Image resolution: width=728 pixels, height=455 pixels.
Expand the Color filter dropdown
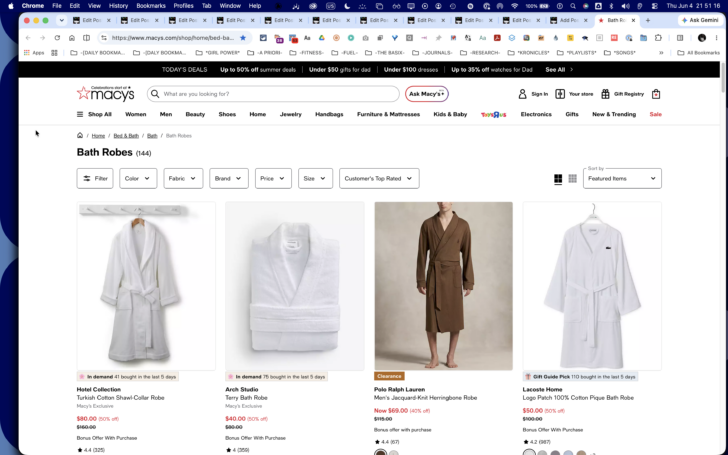point(138,178)
